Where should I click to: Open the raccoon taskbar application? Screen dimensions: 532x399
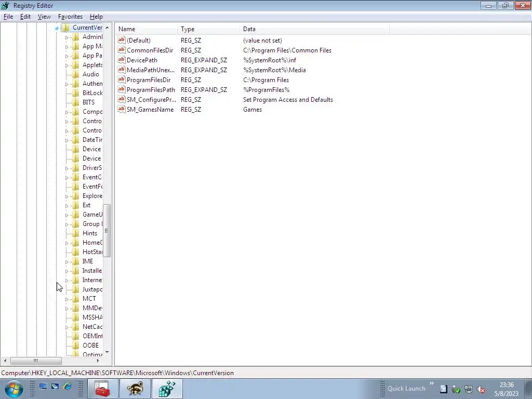tap(135, 389)
